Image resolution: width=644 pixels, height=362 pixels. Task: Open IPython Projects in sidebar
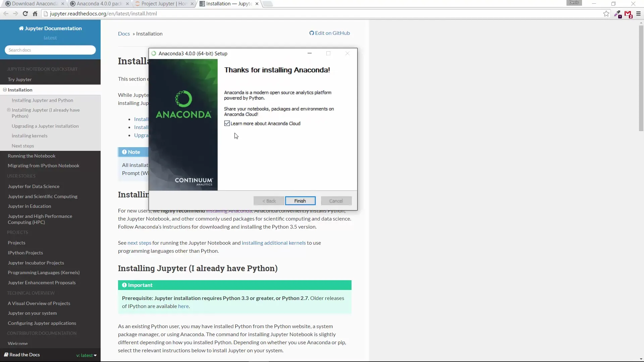pyautogui.click(x=25, y=253)
